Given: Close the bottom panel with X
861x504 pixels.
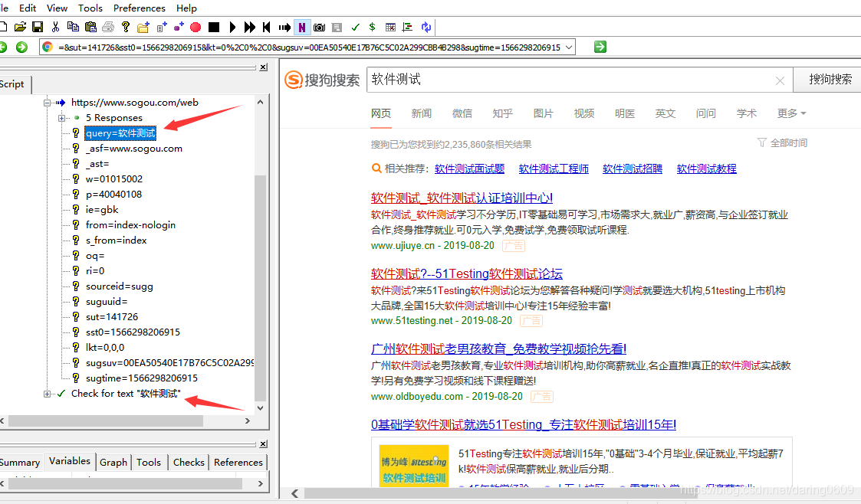Looking at the screenshot, I should pos(264,443).
